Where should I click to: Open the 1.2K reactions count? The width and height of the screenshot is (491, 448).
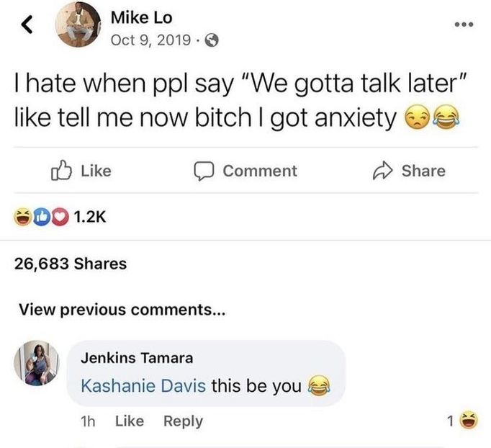[90, 217]
